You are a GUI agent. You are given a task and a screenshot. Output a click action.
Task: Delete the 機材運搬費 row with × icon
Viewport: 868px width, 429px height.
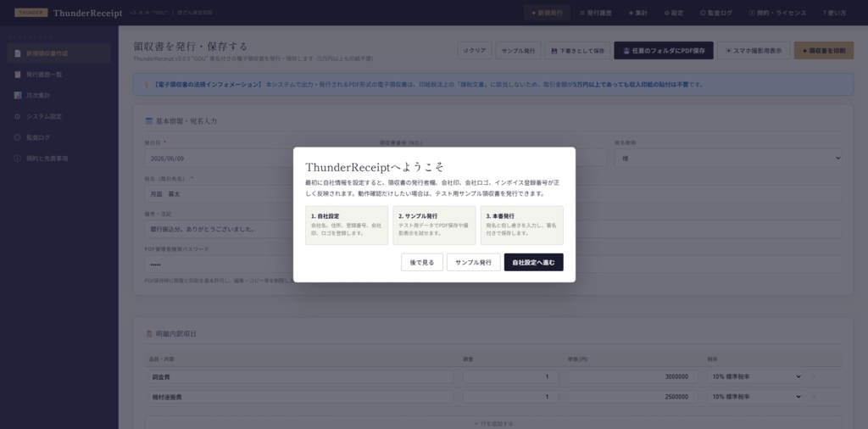pos(814,397)
